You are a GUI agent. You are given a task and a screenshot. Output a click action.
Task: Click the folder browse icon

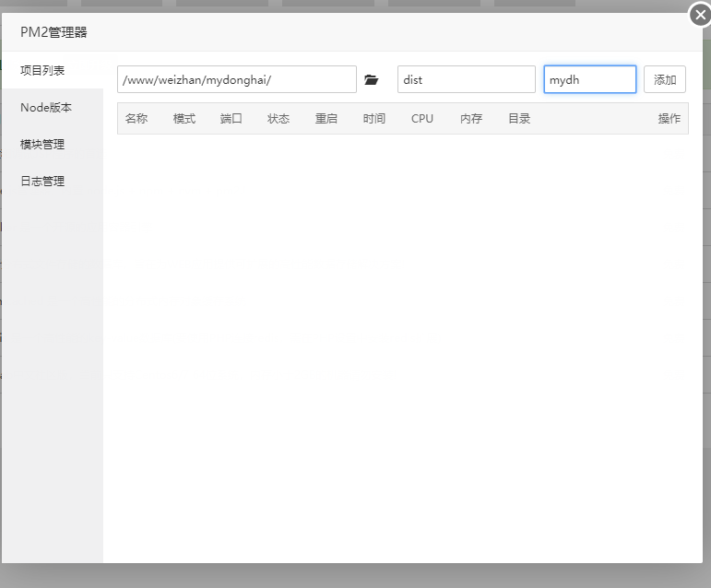372,80
